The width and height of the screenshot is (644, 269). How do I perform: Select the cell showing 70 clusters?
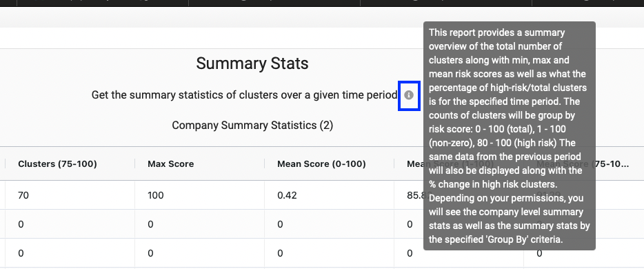(x=70, y=195)
